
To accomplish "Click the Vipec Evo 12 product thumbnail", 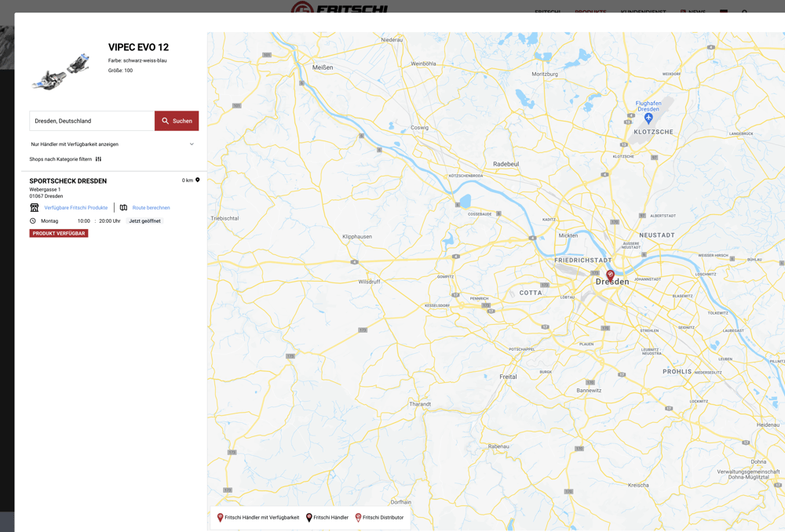I will point(60,71).
